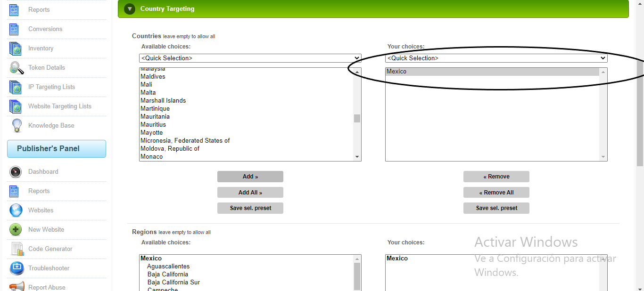Select Mexico in Your choices list

pos(396,72)
